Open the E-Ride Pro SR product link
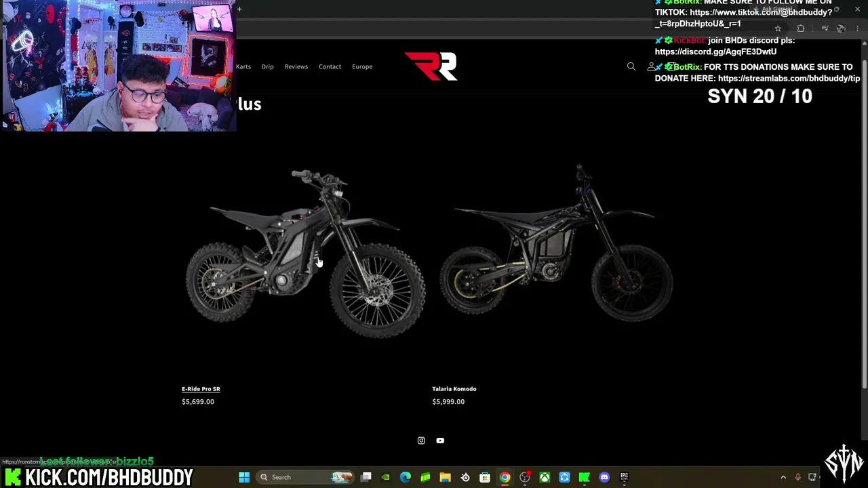The height and width of the screenshot is (488, 868). (x=201, y=389)
